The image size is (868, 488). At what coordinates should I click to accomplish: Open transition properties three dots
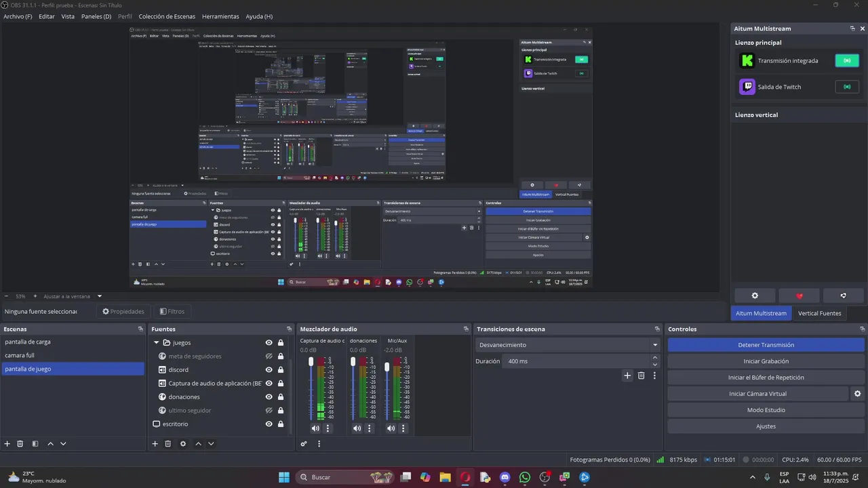click(x=654, y=375)
